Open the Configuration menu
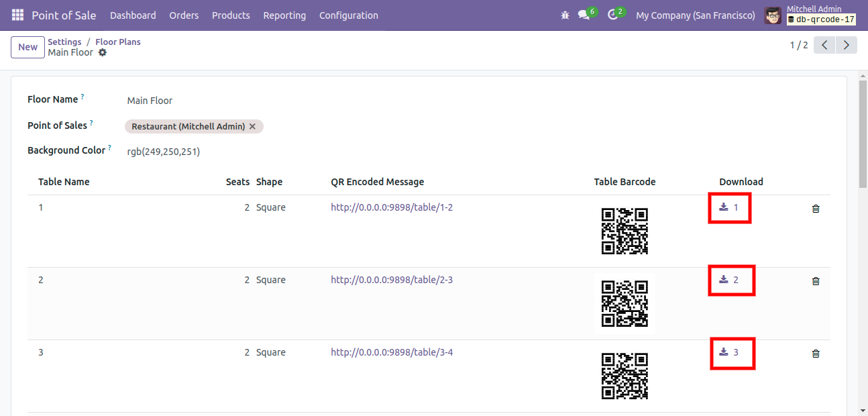868x416 pixels. click(x=349, y=15)
